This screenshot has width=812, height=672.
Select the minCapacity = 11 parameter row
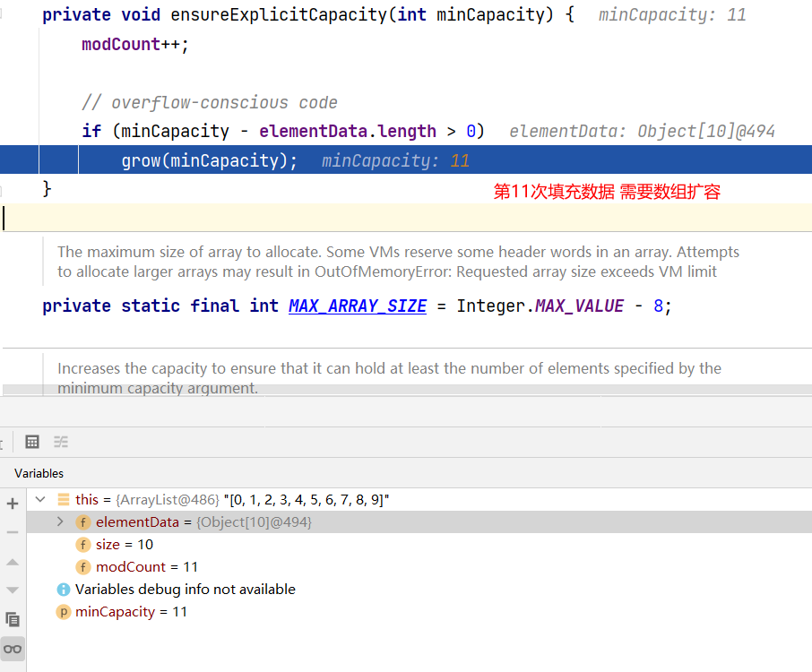click(419, 611)
